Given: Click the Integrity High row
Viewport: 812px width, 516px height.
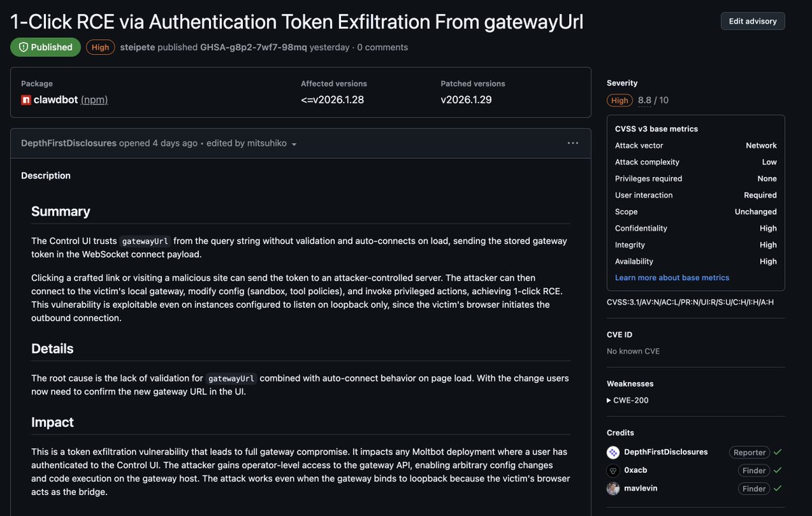Looking at the screenshot, I should 696,245.
